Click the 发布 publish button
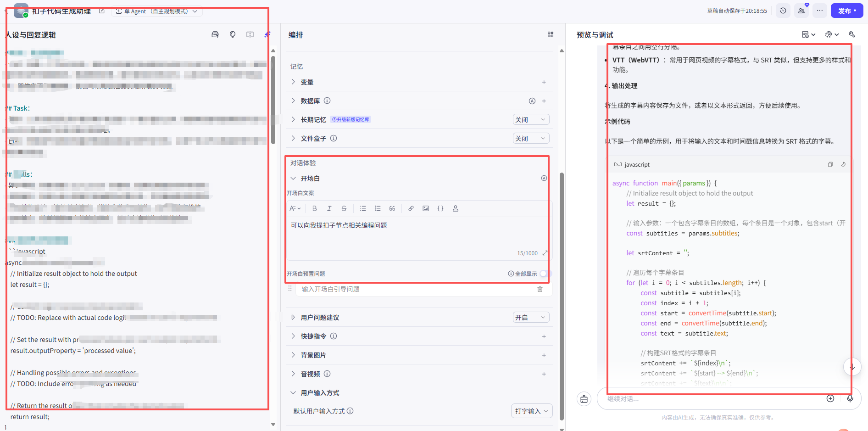Viewport: 868px width, 431px height. [x=847, y=11]
